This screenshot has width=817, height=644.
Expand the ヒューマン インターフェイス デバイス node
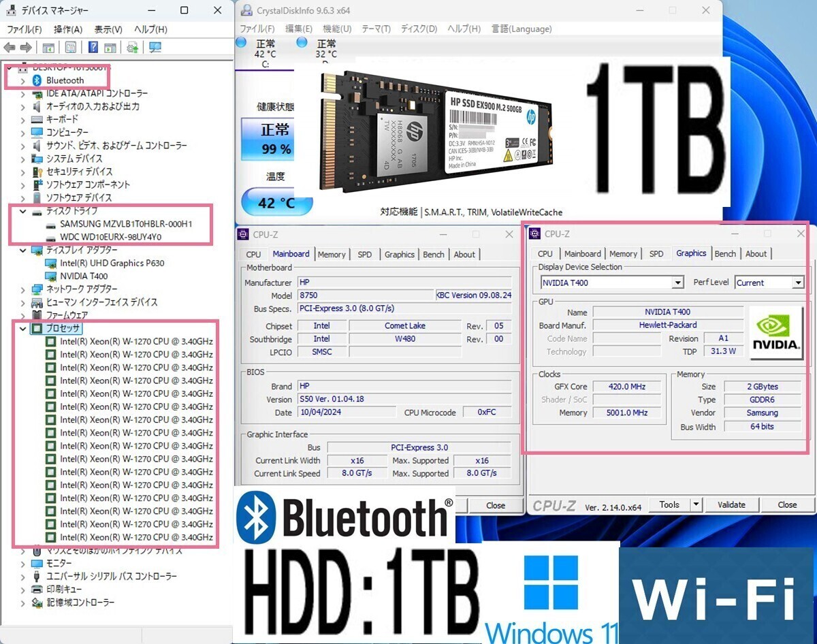(22, 302)
